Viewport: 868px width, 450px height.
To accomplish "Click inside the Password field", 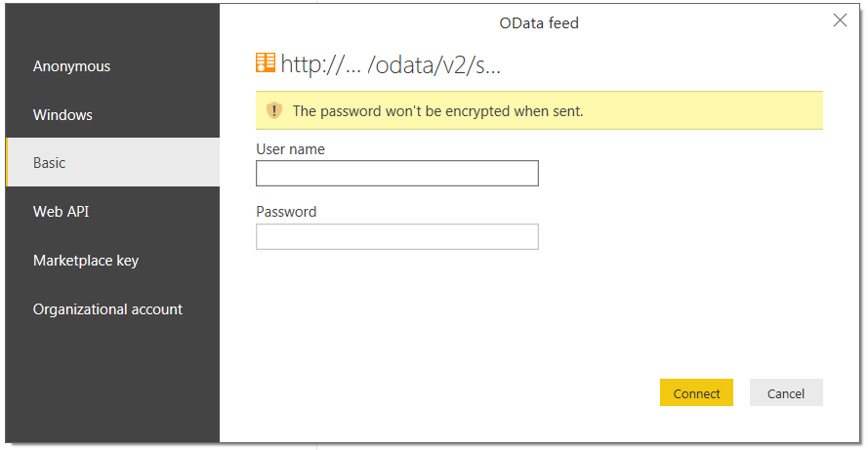I will 396,237.
